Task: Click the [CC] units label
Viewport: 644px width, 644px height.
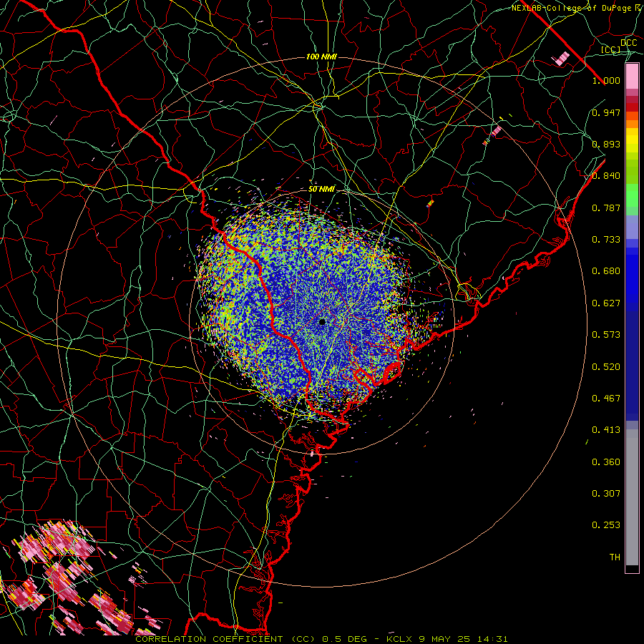Action: [x=610, y=49]
